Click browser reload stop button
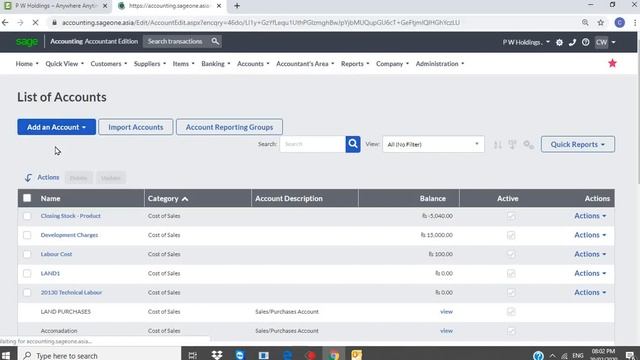The height and width of the screenshot is (360, 640). [36, 23]
